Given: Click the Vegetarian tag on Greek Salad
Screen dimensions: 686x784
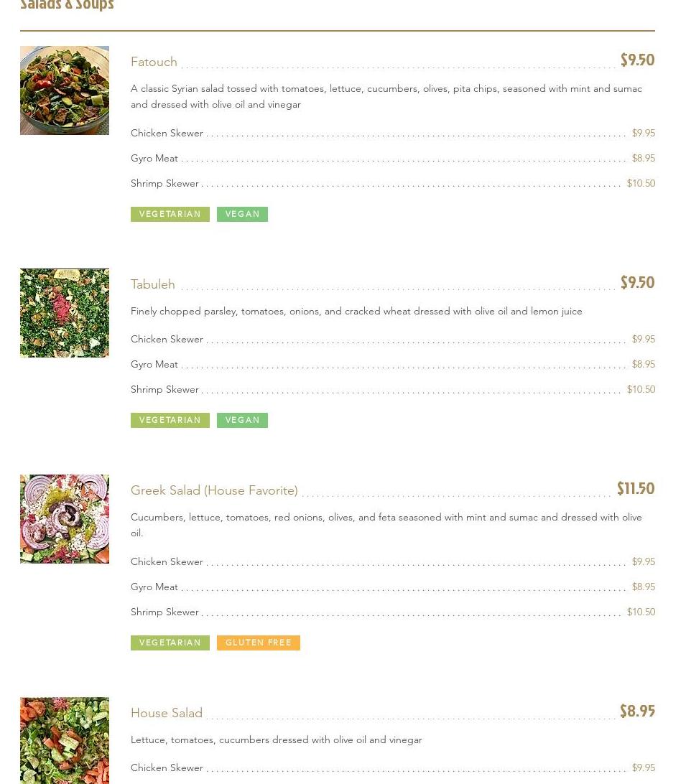Looking at the screenshot, I should [x=170, y=643].
